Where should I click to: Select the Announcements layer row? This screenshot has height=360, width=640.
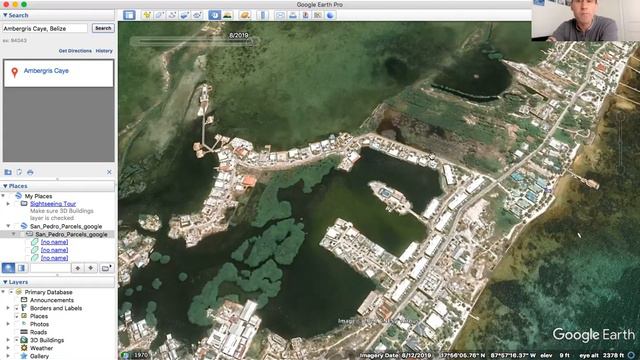pos(52,300)
